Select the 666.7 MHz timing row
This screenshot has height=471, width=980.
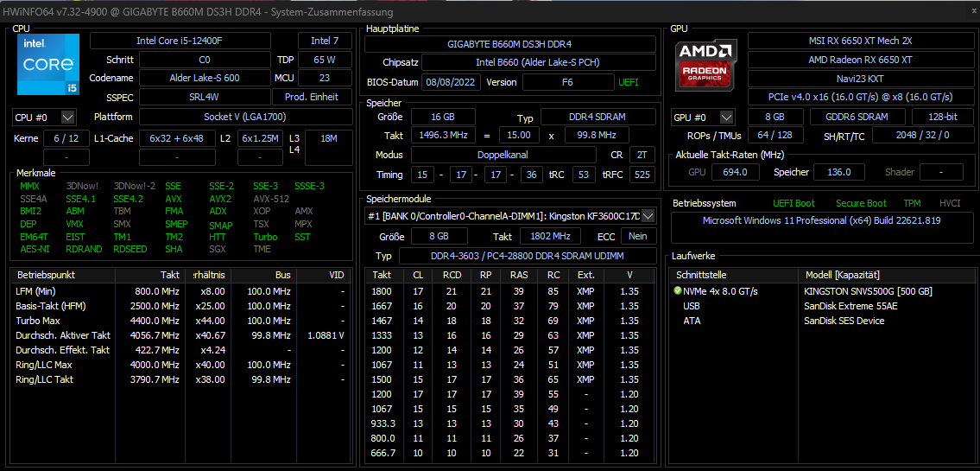510,453
